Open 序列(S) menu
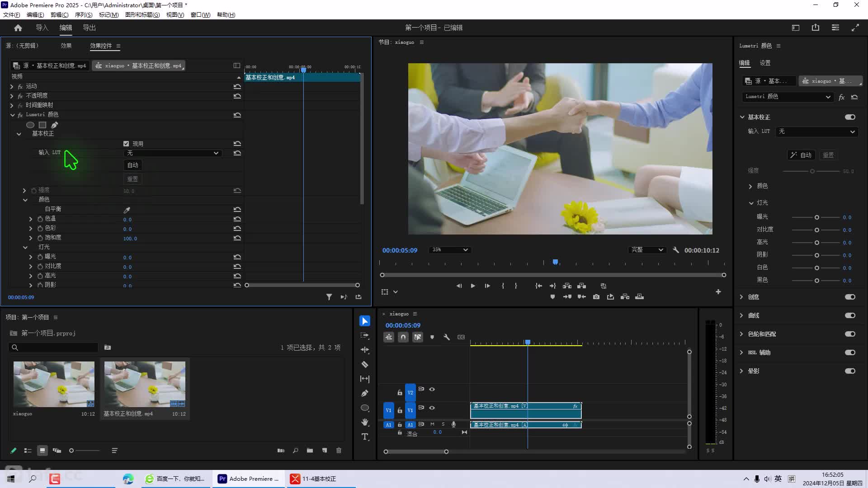 [83, 14]
